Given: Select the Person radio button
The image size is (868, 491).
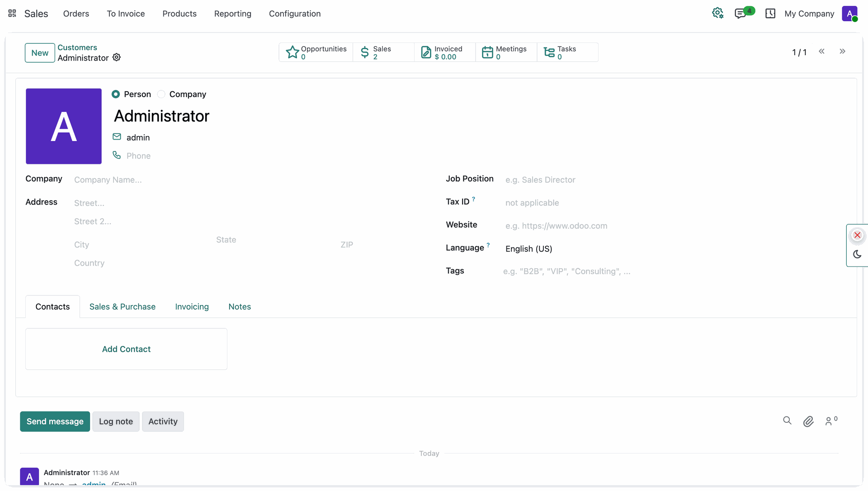Looking at the screenshot, I should [x=116, y=94].
